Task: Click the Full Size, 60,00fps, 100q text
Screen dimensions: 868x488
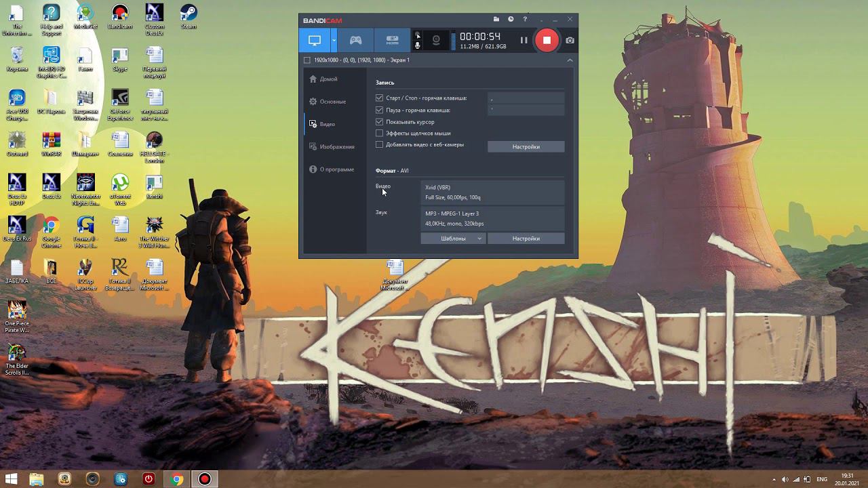Action: 453,198
